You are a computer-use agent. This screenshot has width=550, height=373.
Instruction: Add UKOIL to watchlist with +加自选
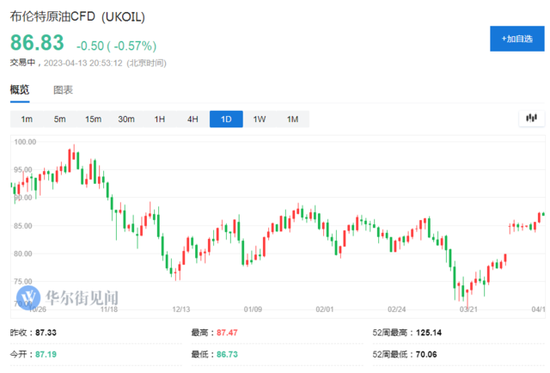[517, 39]
